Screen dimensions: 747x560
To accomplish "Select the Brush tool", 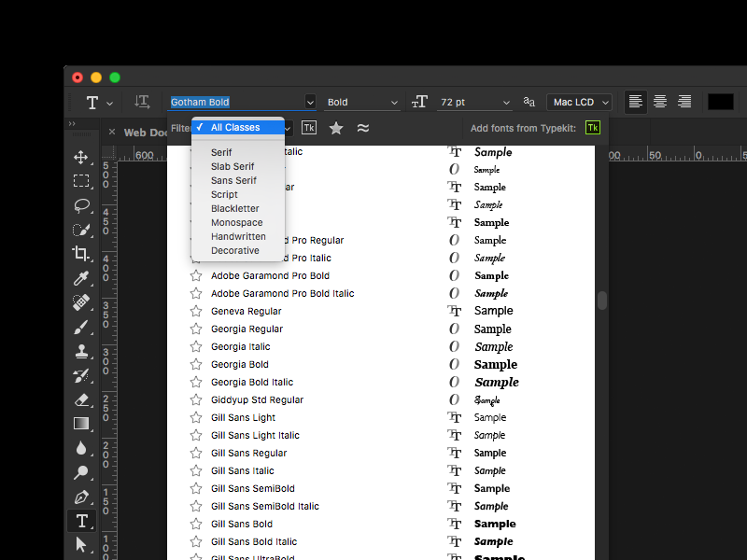I will click(81, 328).
